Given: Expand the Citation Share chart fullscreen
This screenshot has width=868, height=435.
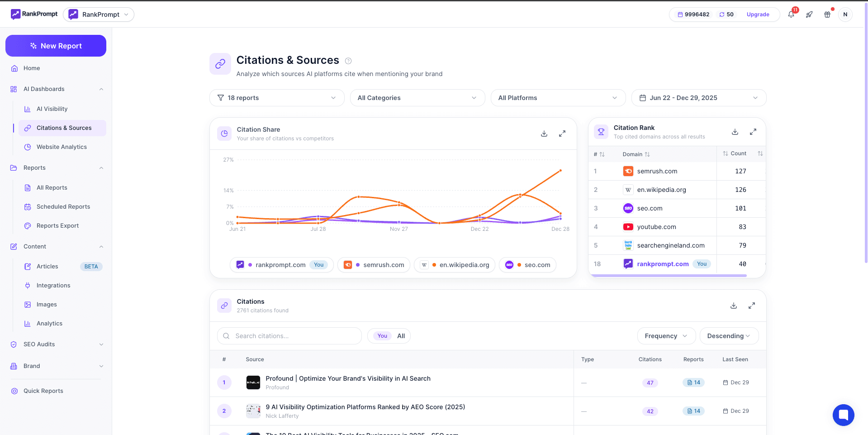Looking at the screenshot, I should (562, 134).
